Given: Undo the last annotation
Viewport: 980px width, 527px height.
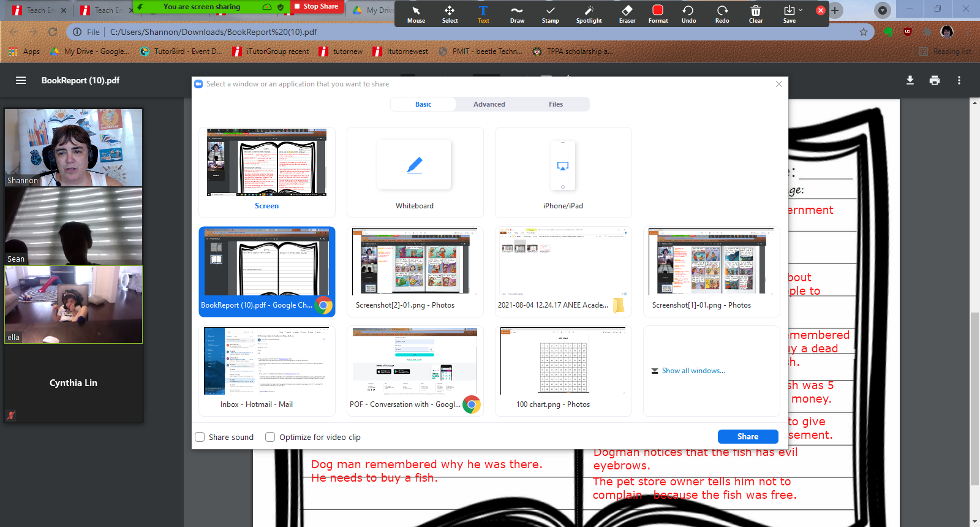Looking at the screenshot, I should click(x=688, y=14).
